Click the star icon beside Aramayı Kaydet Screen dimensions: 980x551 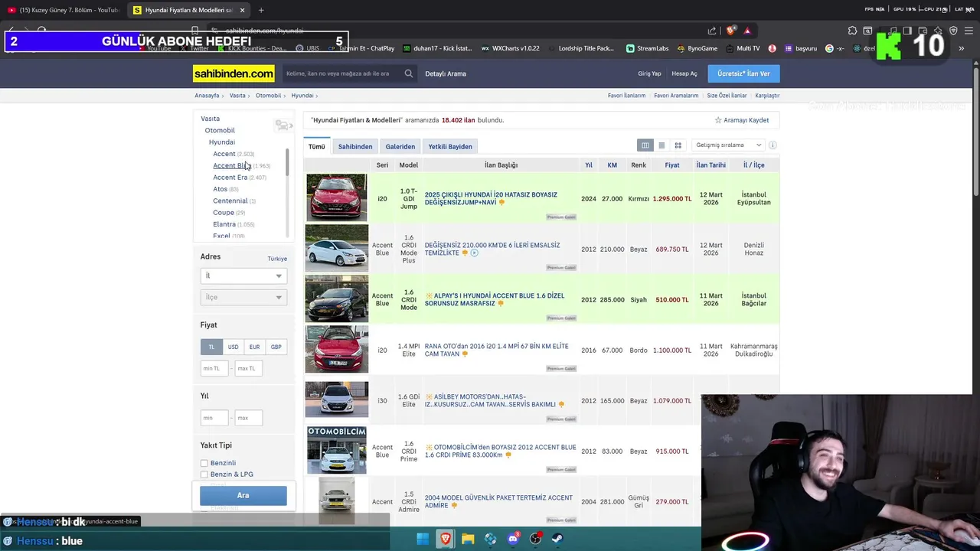coord(718,120)
